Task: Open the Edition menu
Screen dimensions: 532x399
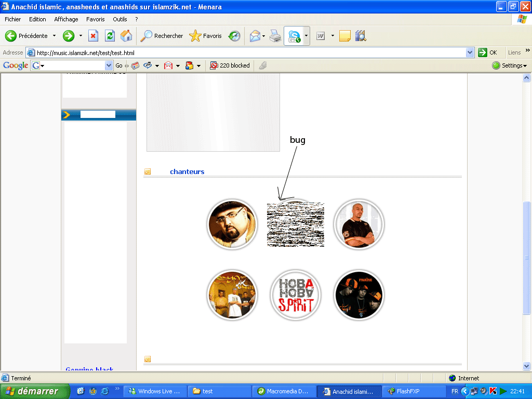Action: pyautogui.click(x=37, y=19)
